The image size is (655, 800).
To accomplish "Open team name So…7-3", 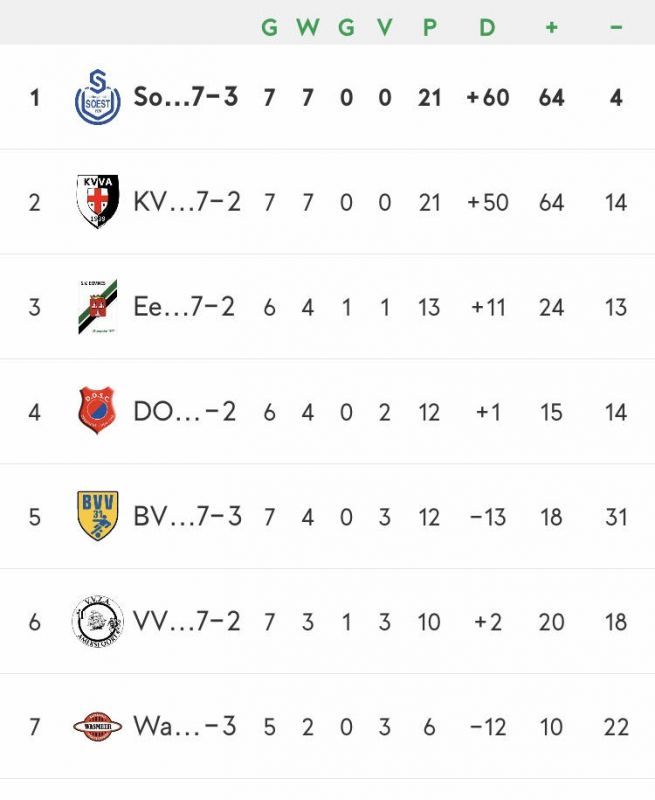I will [186, 97].
